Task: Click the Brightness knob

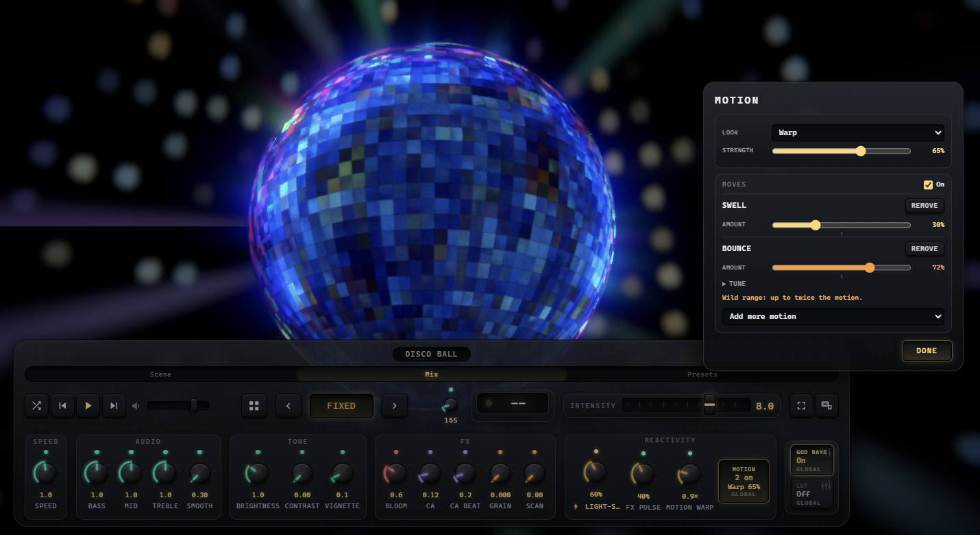Action: pyautogui.click(x=258, y=473)
